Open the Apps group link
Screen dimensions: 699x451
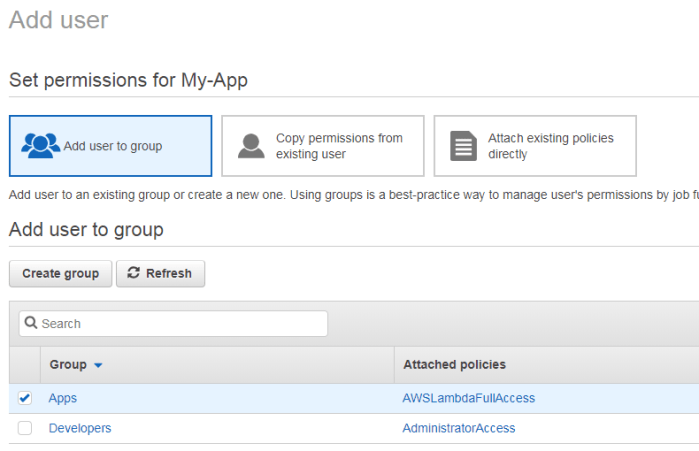point(63,398)
